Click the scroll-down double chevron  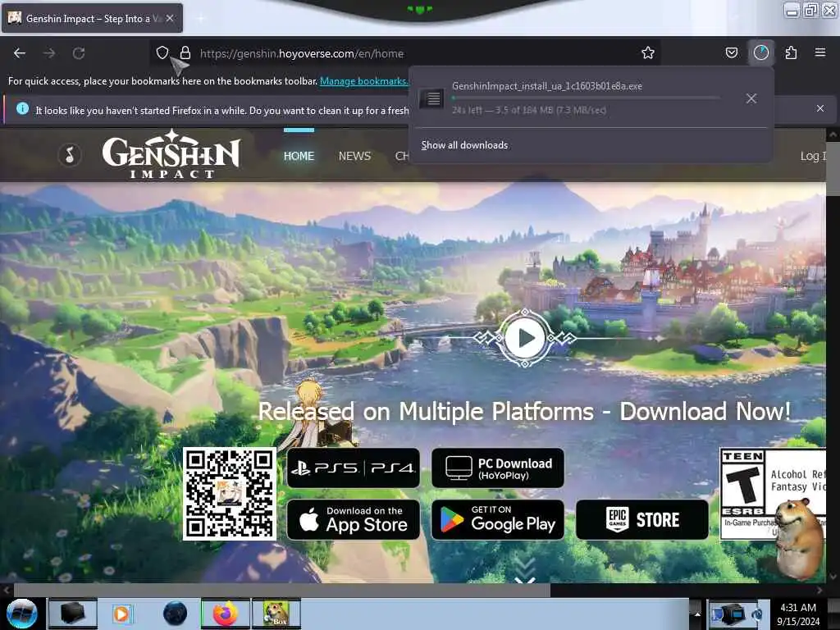[524, 570]
